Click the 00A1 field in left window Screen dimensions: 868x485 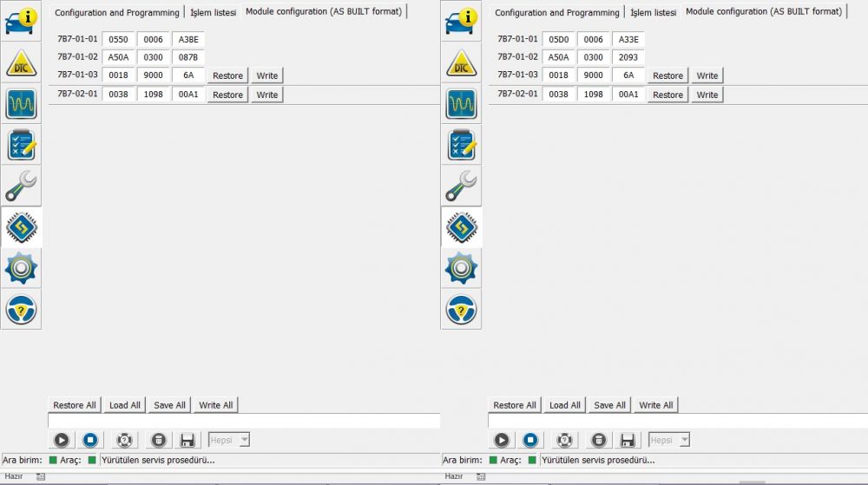coord(188,94)
